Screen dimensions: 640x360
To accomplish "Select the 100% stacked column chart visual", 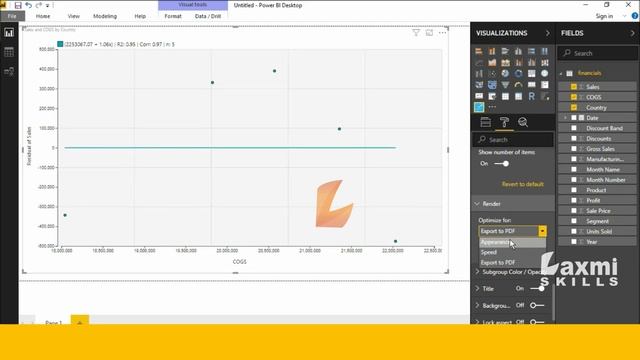I will [x=544, y=51].
